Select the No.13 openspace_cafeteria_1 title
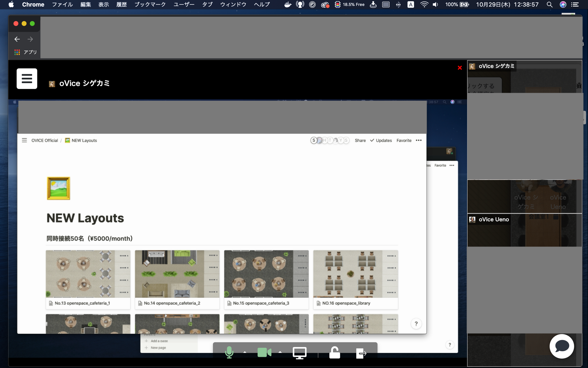Viewport: 588px width, 368px height. click(82, 303)
